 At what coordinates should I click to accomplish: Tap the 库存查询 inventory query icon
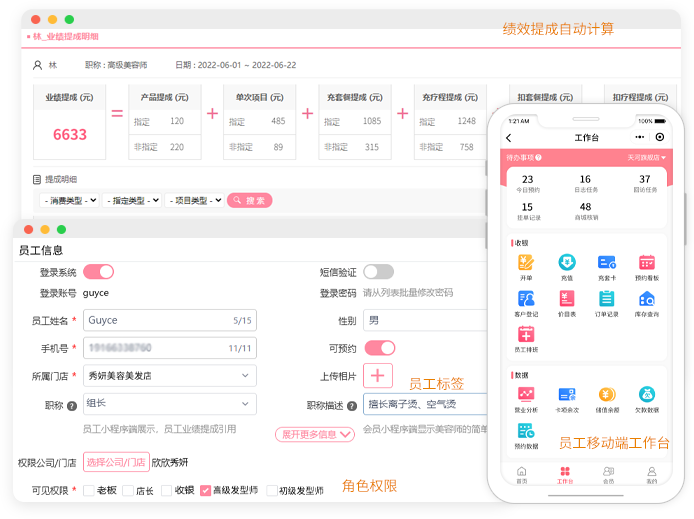(x=647, y=299)
